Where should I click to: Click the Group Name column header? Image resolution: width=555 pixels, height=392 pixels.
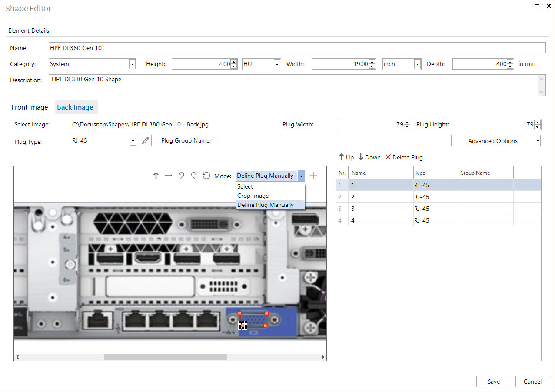point(485,173)
